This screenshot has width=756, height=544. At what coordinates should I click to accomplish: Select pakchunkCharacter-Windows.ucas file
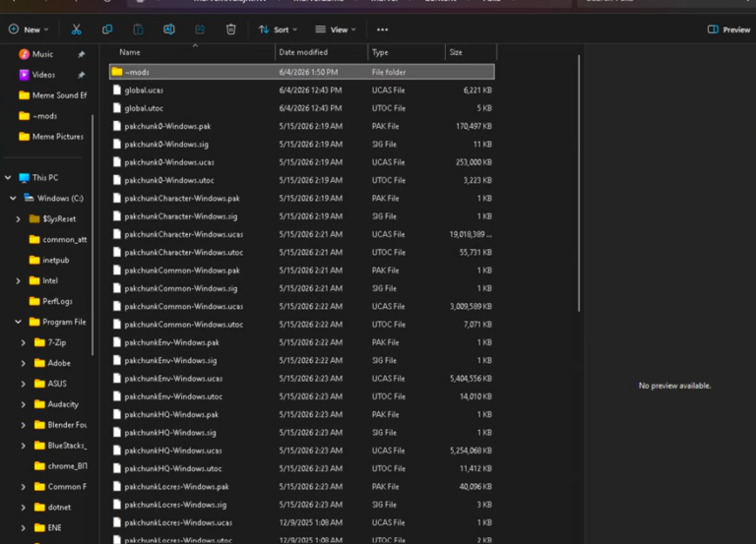click(302, 234)
